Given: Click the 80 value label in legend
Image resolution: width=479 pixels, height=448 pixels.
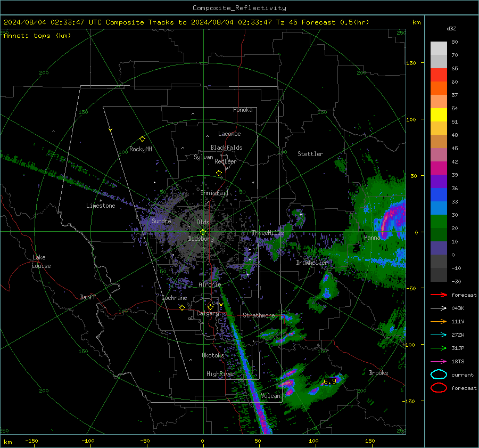Looking at the screenshot, I should [x=455, y=42].
